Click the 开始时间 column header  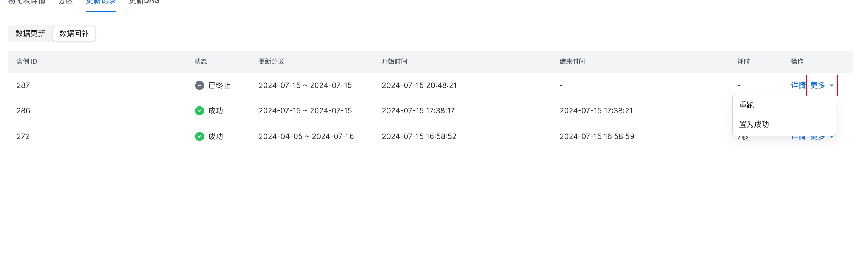pos(394,61)
